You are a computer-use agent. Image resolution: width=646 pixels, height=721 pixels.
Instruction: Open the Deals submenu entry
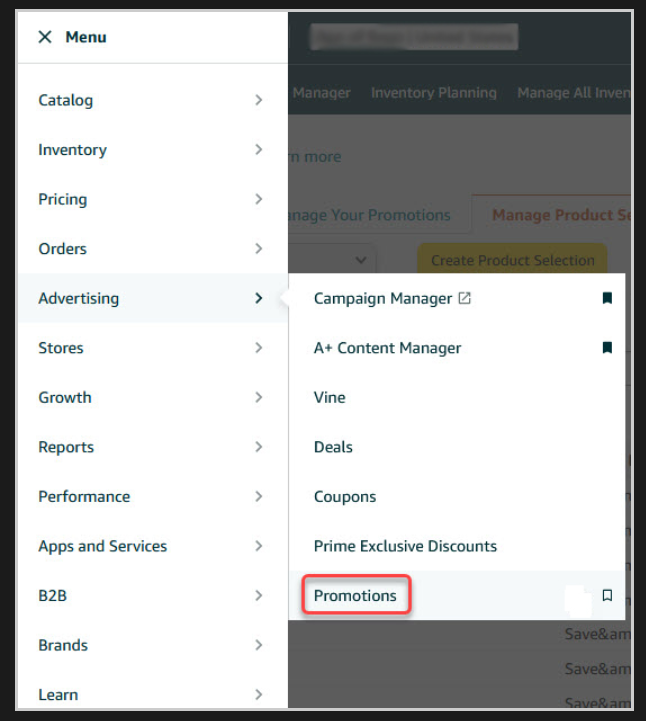coord(333,447)
